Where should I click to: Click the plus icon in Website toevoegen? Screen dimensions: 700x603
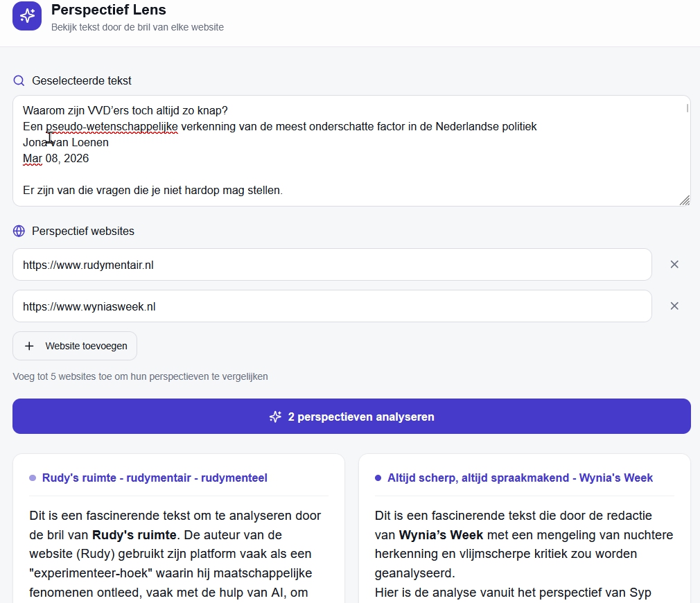29,346
